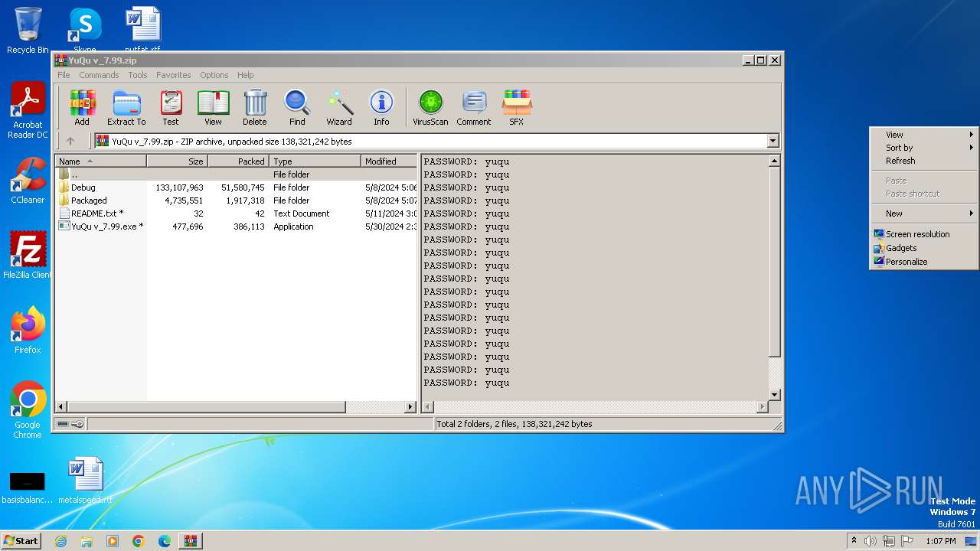Go up one folder level arrow
Screen dimensions: 980x551
pyautogui.click(x=70, y=141)
